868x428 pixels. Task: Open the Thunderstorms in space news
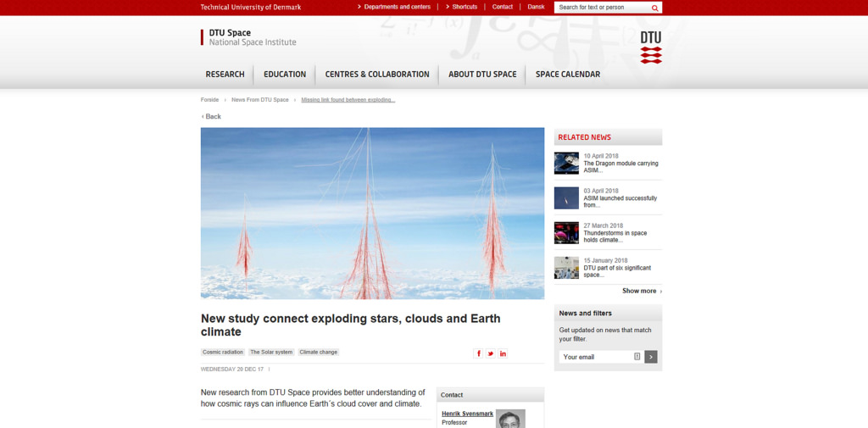pos(615,236)
